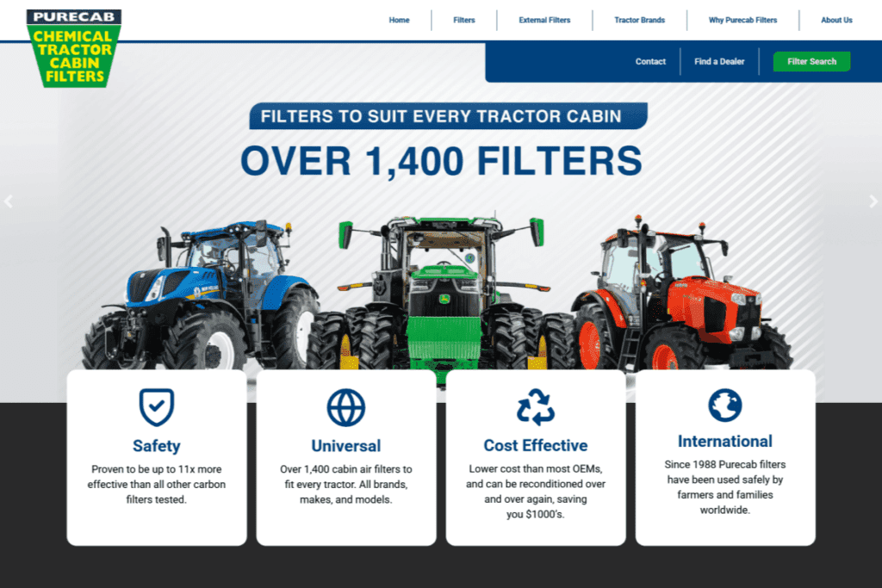This screenshot has height=588, width=882.
Task: Click the Contact link
Action: coord(650,61)
